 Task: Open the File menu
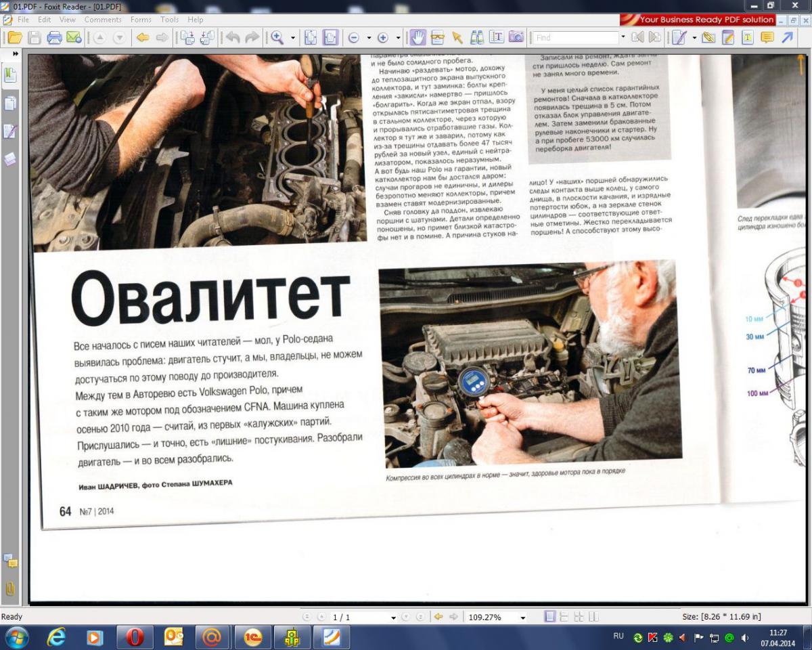(x=23, y=20)
